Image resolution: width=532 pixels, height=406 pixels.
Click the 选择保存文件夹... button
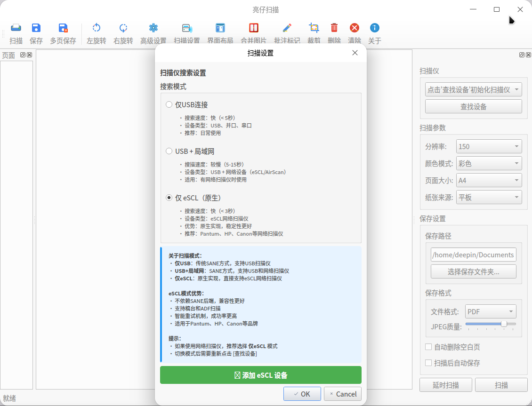pyautogui.click(x=473, y=272)
